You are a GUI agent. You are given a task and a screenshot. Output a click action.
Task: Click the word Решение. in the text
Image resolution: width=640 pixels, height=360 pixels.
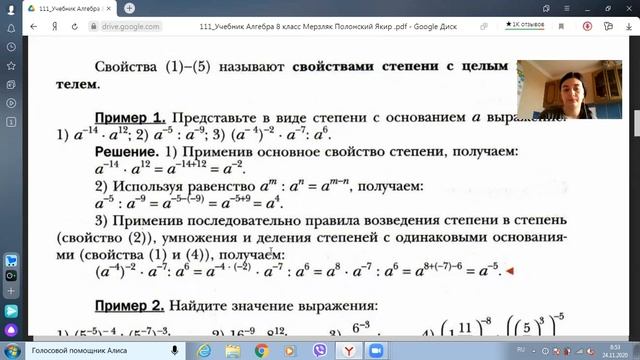(x=127, y=152)
